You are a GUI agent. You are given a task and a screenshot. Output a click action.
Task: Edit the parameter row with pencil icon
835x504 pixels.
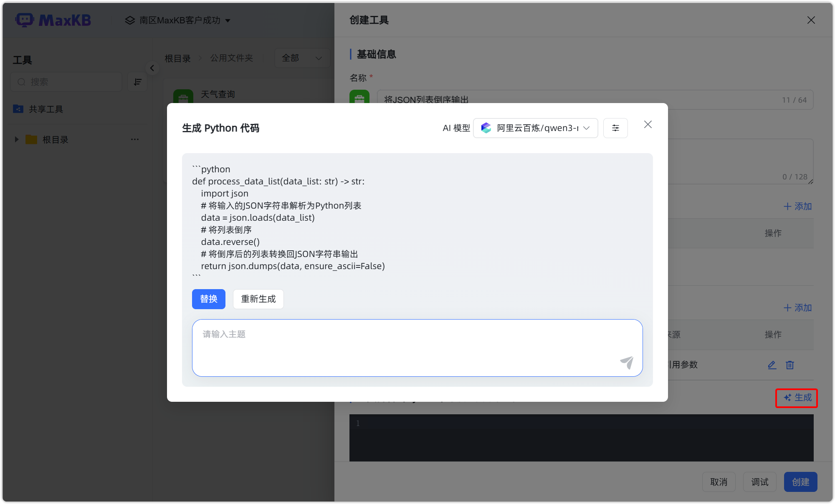coord(772,365)
